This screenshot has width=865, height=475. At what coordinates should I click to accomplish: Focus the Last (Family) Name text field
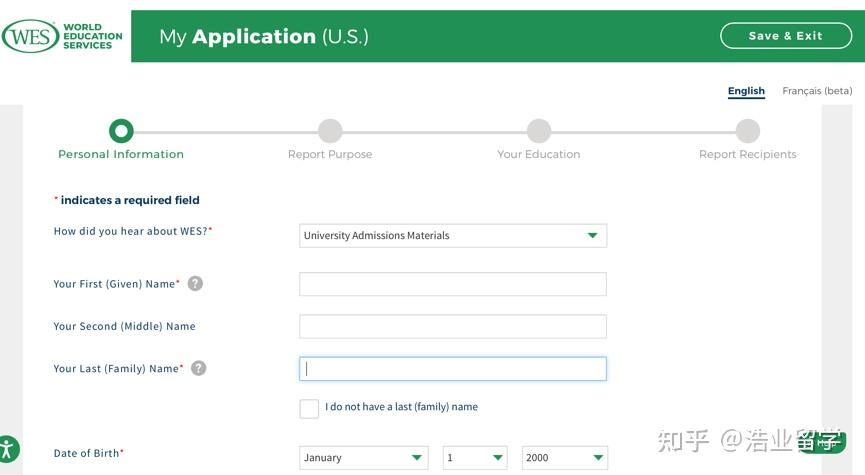452,369
